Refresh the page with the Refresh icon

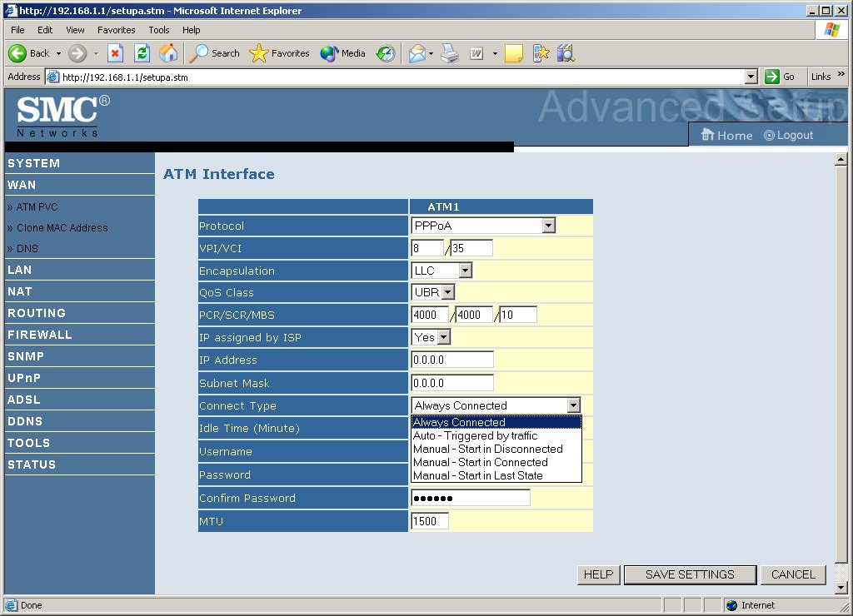142,53
